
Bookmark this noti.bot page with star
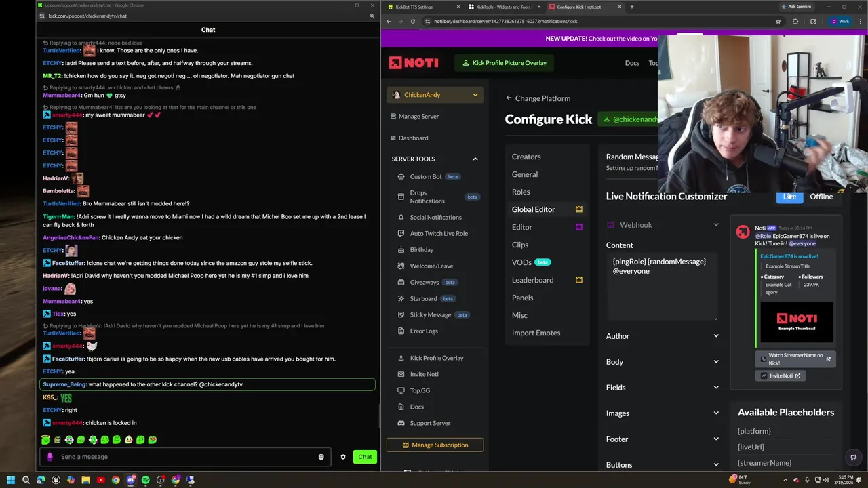click(778, 21)
